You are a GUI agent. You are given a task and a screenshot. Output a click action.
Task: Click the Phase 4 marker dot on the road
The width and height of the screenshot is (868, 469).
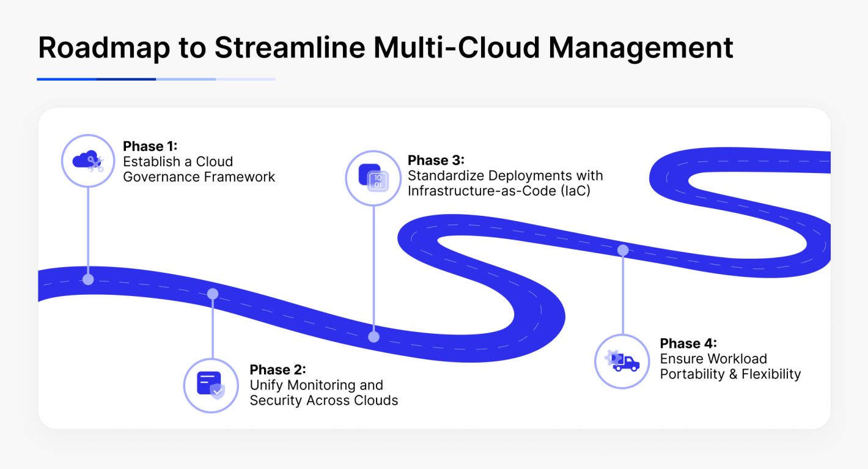tap(623, 250)
